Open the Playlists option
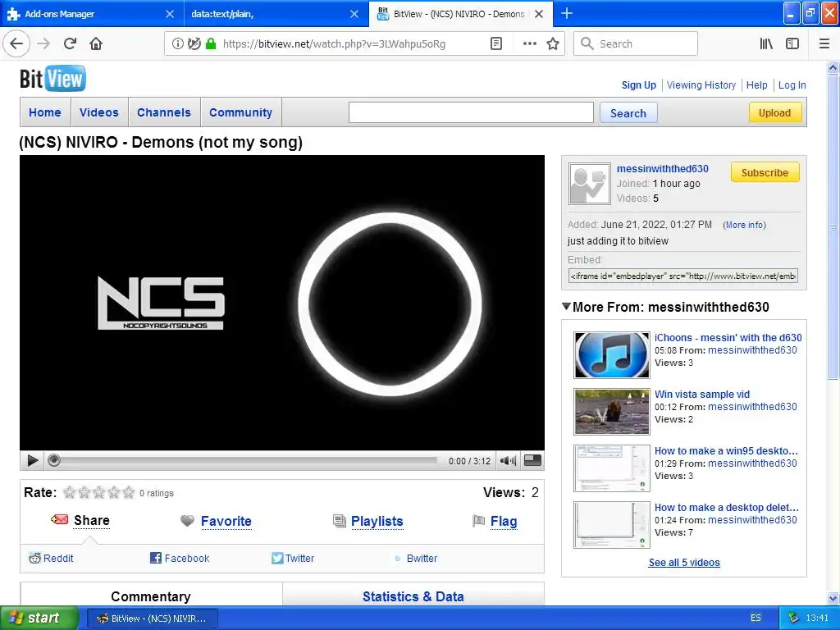This screenshot has height=630, width=840. click(x=377, y=521)
